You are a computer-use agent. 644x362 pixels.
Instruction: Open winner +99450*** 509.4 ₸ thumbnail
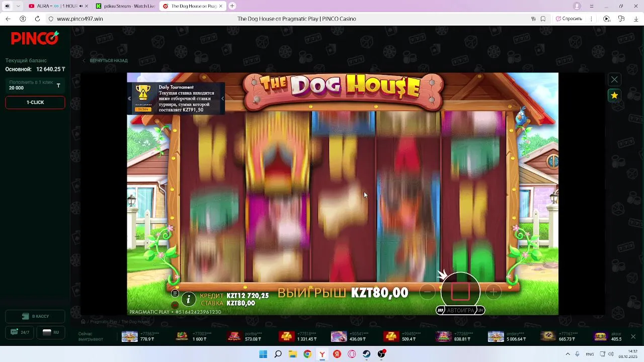[391, 336]
